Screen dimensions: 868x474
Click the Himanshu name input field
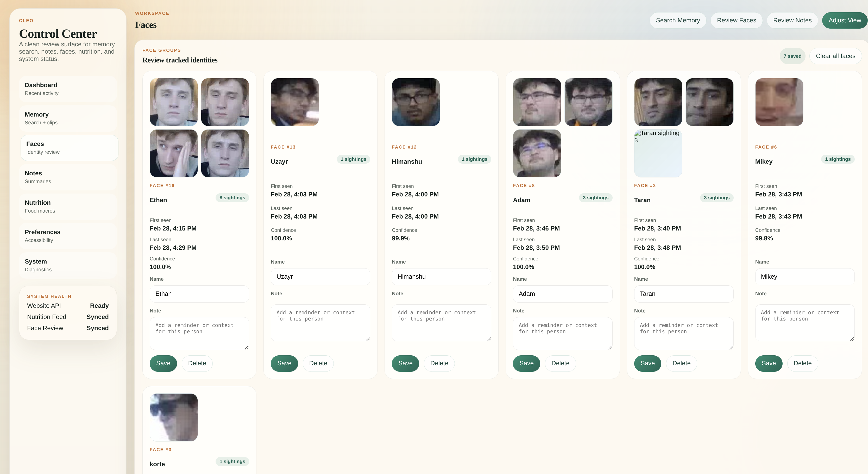(441, 276)
